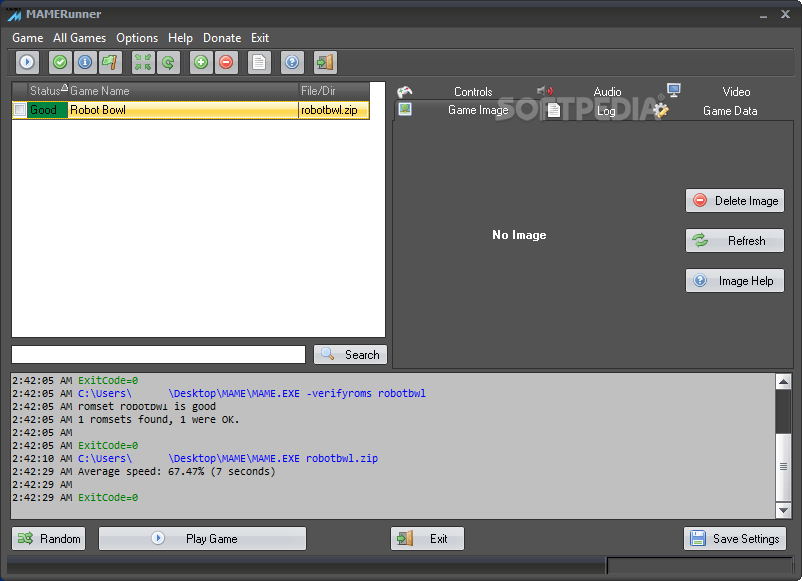This screenshot has width=802, height=581.
Task: Open Image Help
Action: tap(734, 281)
